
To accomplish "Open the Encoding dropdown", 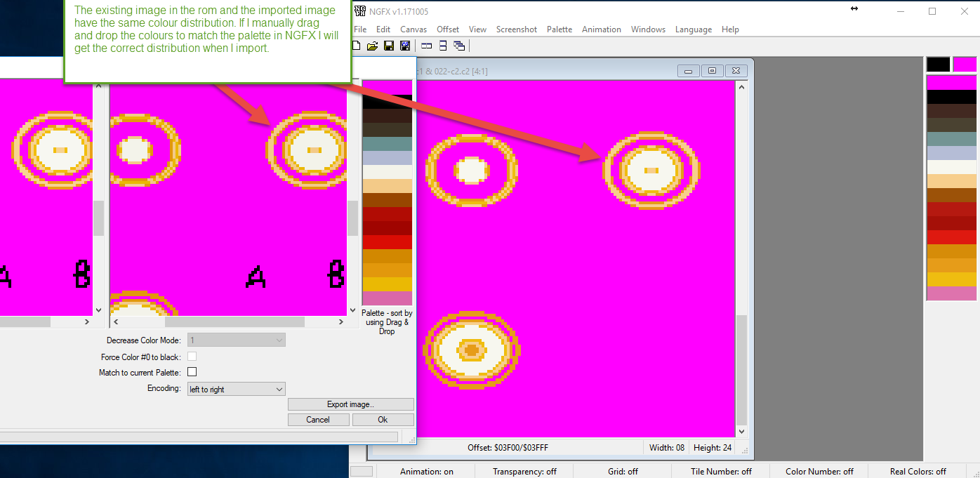I will point(237,389).
